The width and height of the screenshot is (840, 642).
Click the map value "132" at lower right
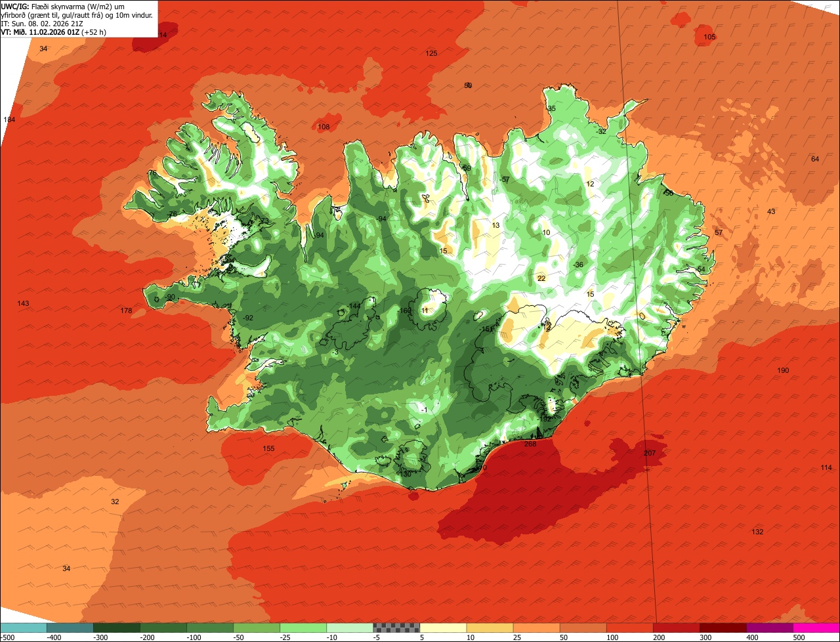[757, 532]
